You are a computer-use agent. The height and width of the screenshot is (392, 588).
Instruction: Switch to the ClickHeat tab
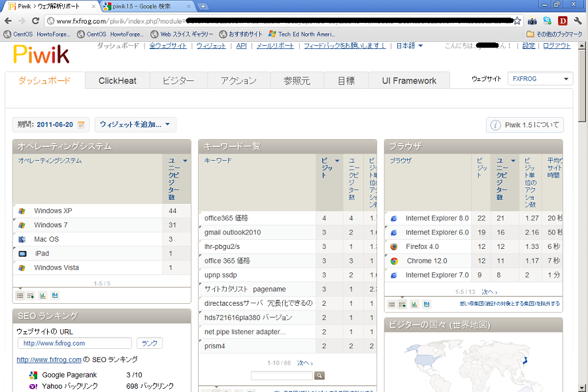pos(118,80)
